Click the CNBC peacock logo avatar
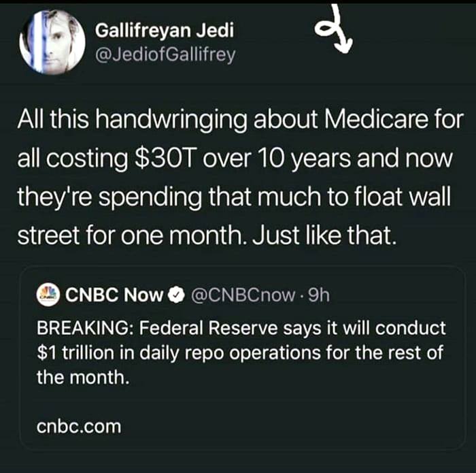The image size is (476, 473). pyautogui.click(x=48, y=295)
